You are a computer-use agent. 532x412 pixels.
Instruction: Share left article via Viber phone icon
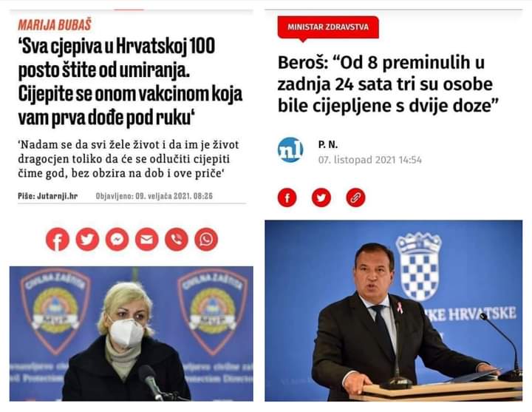(x=177, y=240)
